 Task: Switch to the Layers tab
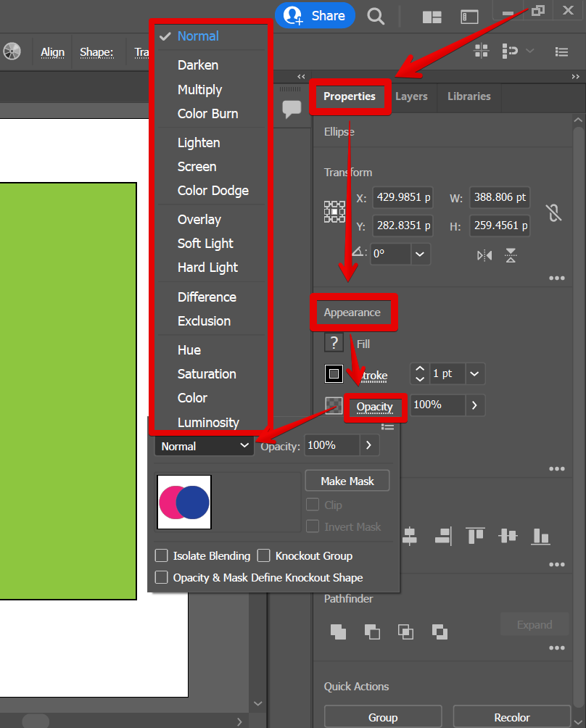411,96
